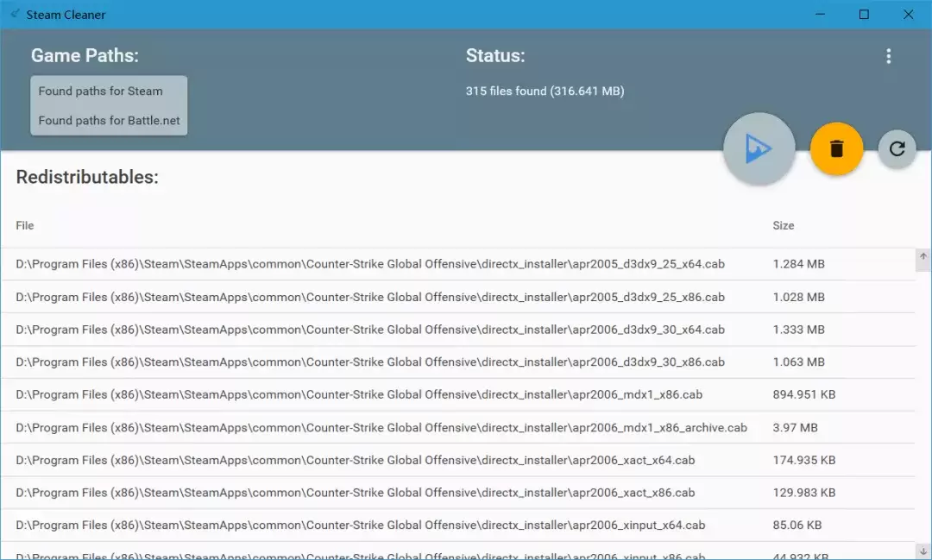
Task: Click the circular refresh button
Action: pyautogui.click(x=897, y=148)
